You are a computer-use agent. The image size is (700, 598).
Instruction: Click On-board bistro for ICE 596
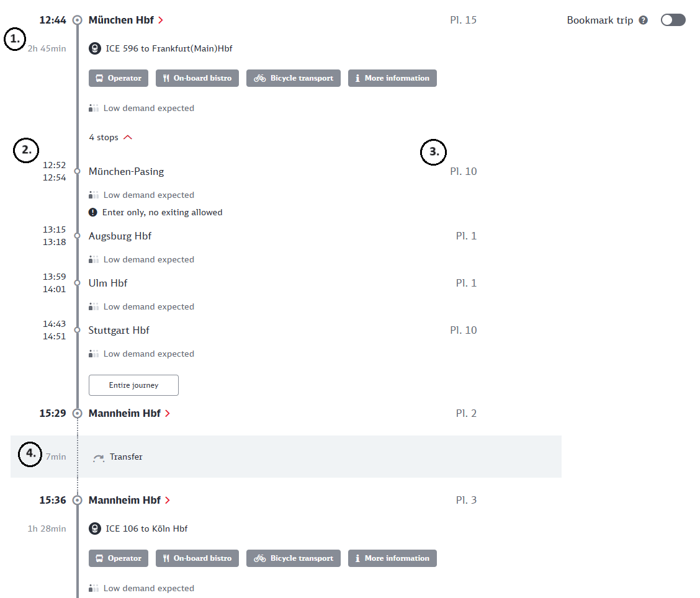coord(197,78)
